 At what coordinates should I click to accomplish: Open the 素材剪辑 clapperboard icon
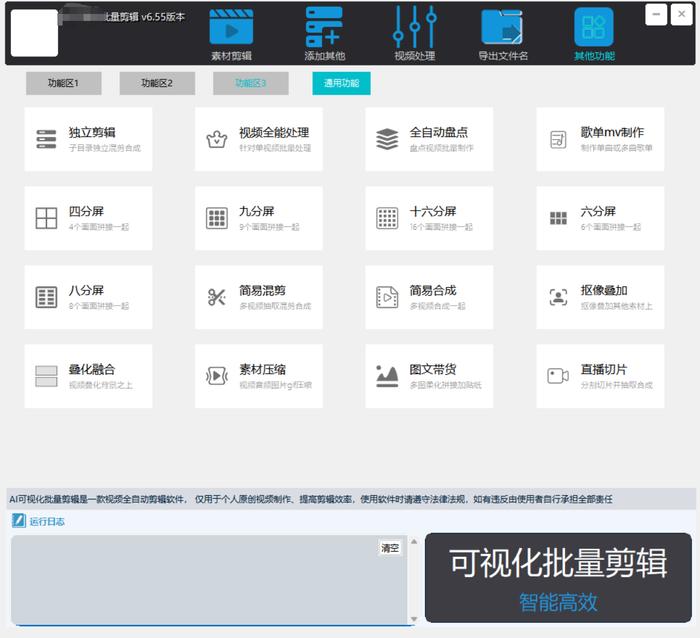231,28
